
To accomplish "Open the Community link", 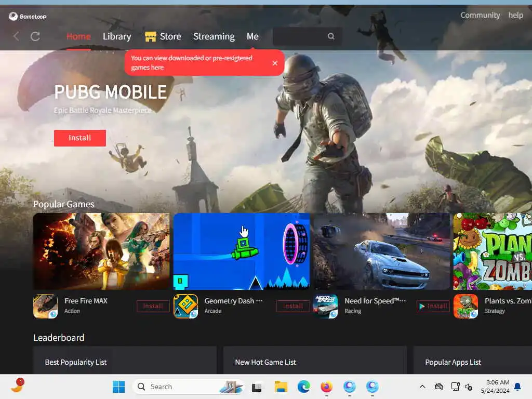I will point(480,15).
